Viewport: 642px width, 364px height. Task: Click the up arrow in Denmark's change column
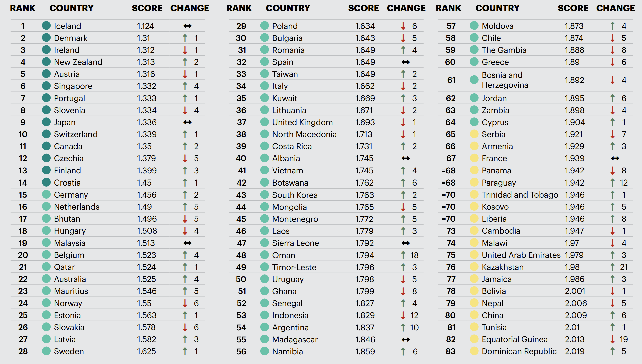click(185, 38)
